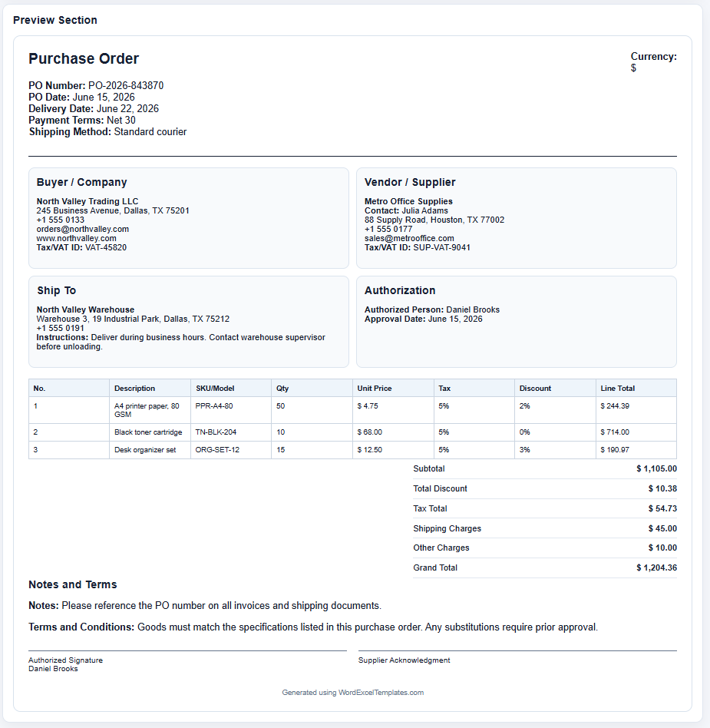This screenshot has width=710, height=728.
Task: Click the Authorized Signature label
Action: pyautogui.click(x=65, y=660)
